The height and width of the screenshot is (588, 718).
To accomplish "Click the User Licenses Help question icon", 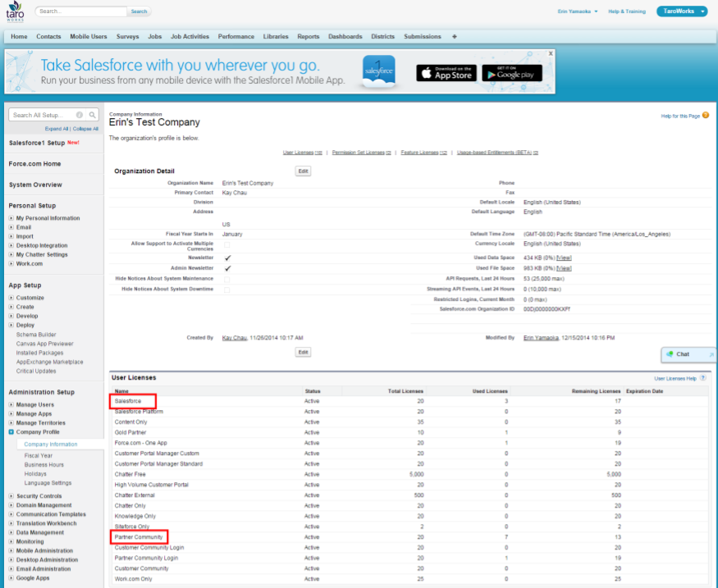I will (x=703, y=378).
